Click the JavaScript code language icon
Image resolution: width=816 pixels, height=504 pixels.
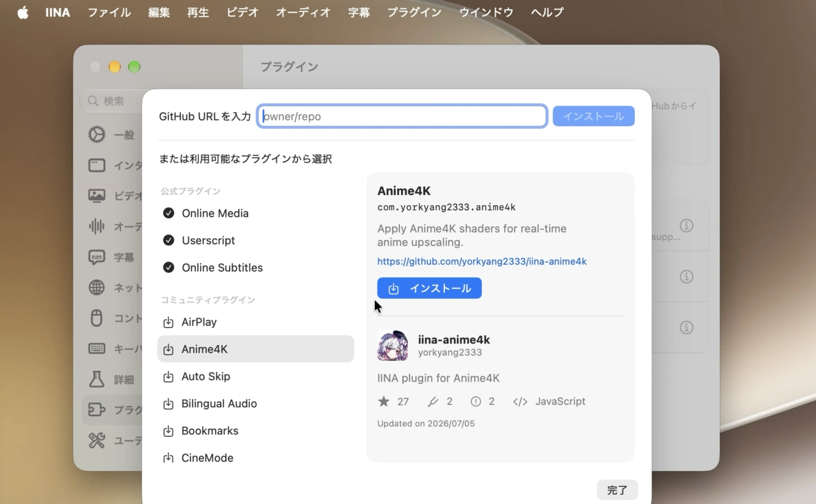(x=520, y=401)
